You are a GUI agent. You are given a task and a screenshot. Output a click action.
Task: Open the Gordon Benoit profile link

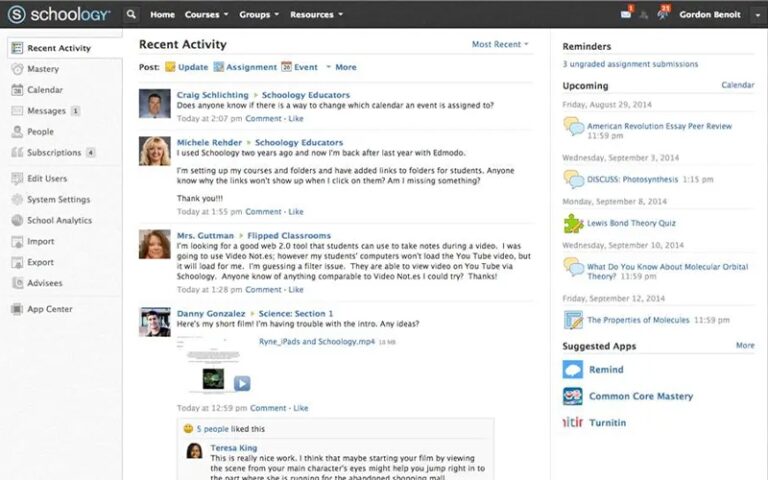coord(710,15)
